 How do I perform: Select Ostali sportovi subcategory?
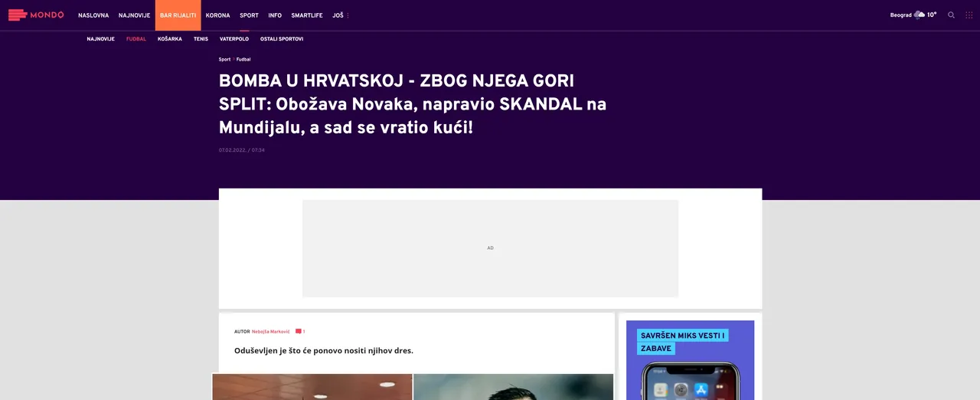point(282,39)
